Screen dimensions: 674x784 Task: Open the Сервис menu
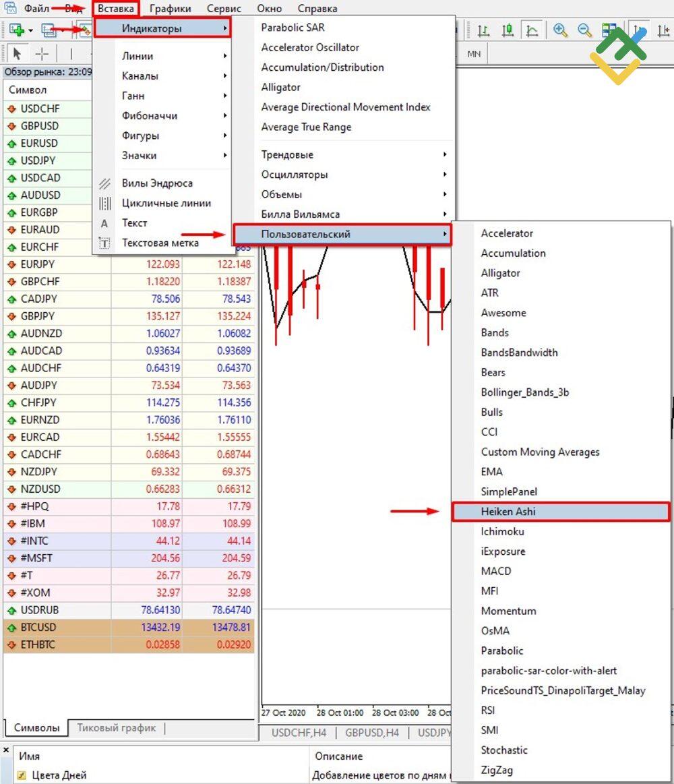[224, 9]
